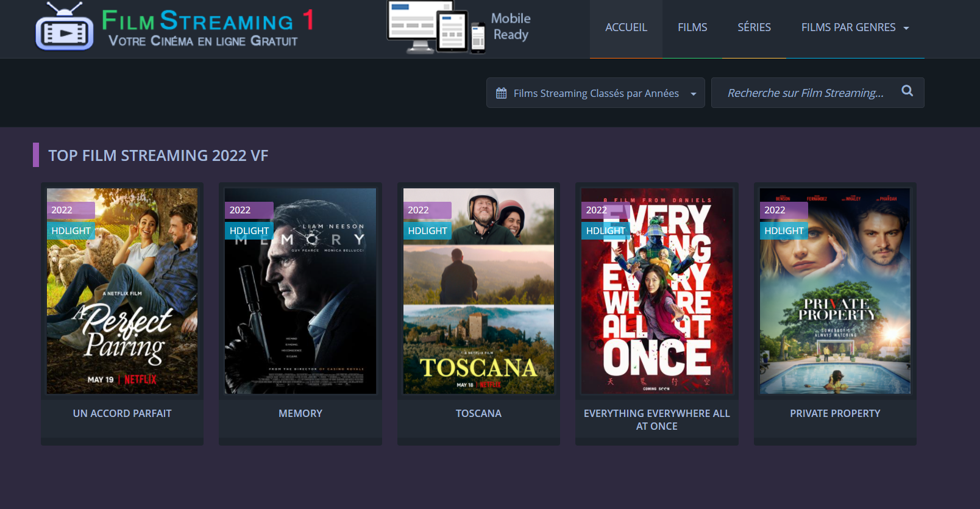Viewport: 980px width, 509px height.
Task: Click HDLIGHT badge on Memory poster
Action: [249, 231]
